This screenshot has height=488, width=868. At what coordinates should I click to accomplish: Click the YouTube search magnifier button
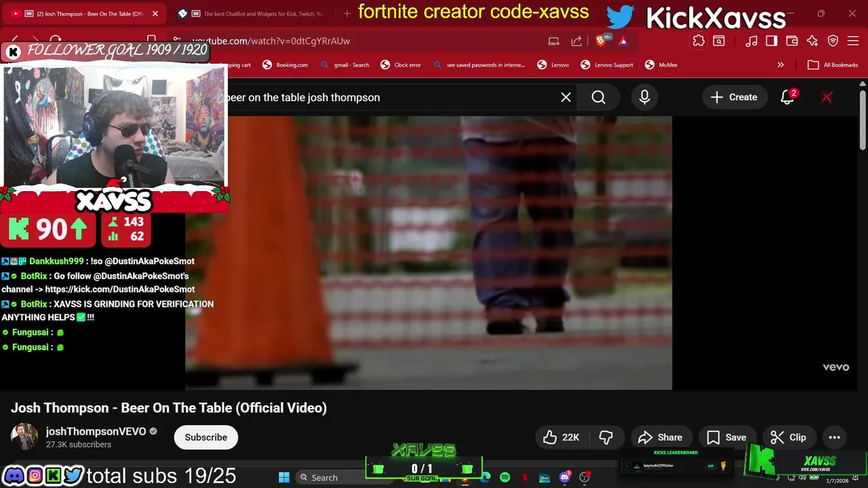[x=598, y=97]
